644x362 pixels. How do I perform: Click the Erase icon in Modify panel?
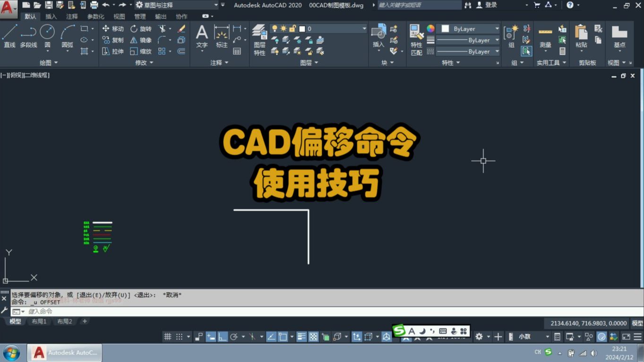[x=181, y=29]
